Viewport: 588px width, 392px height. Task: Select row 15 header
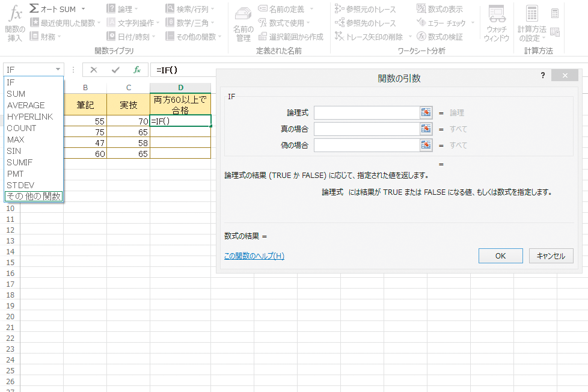[x=10, y=262]
